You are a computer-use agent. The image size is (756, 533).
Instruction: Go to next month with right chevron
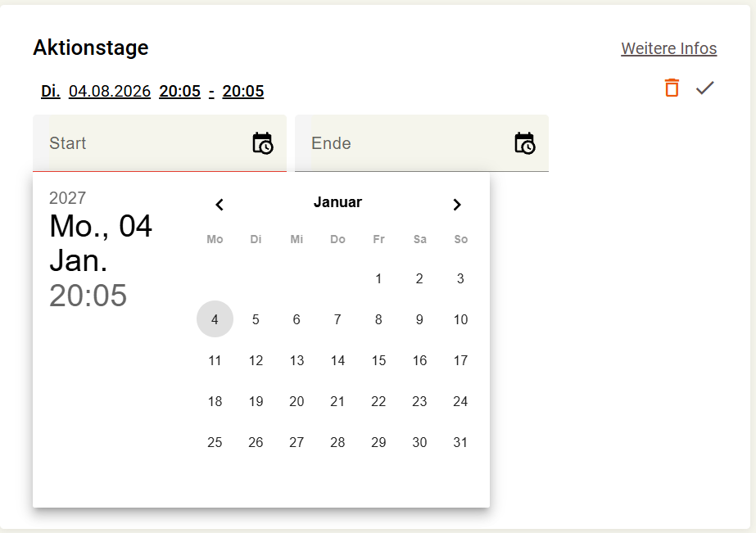[x=457, y=205]
